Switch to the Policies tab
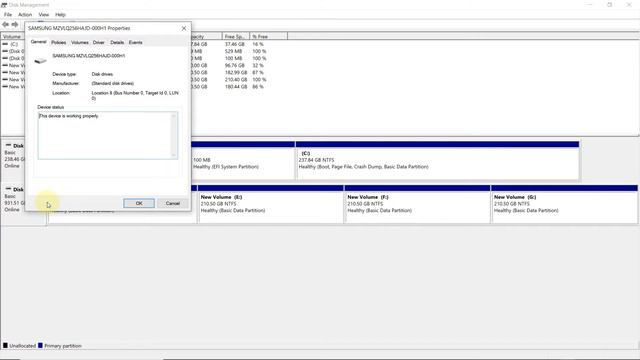 (x=58, y=42)
